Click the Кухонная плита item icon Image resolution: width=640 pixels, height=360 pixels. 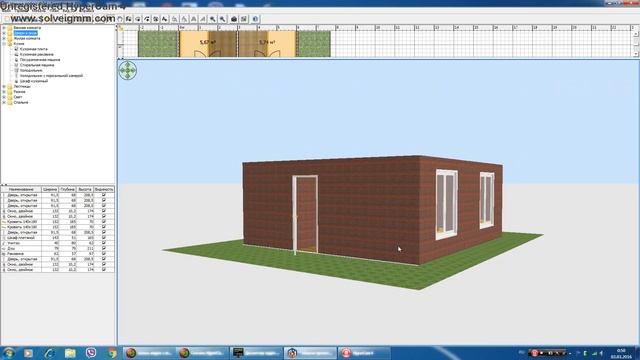16,49
